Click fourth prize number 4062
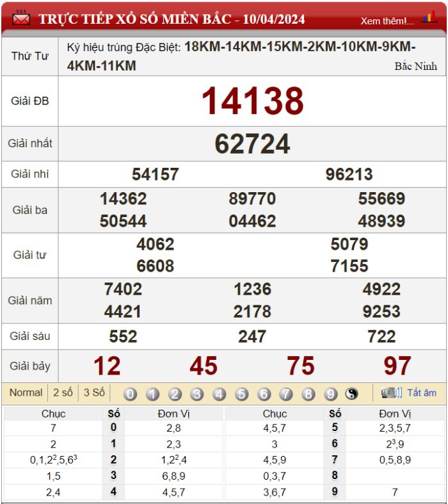This screenshot has height=504, width=448. pyautogui.click(x=155, y=244)
